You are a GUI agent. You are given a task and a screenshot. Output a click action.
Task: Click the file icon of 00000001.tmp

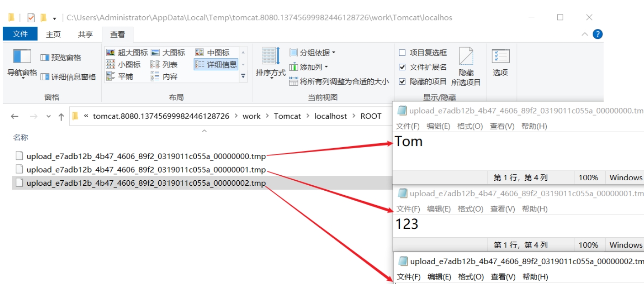(x=19, y=169)
